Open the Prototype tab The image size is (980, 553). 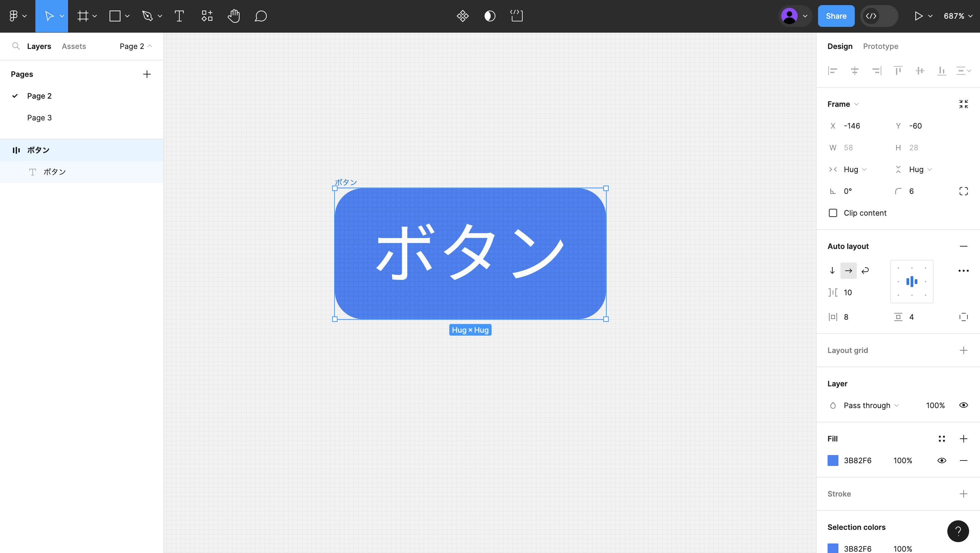pyautogui.click(x=880, y=46)
